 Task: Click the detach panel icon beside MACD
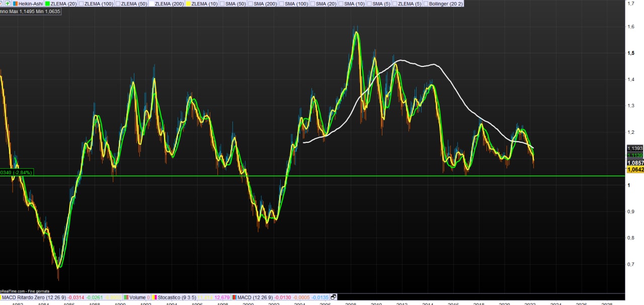(333, 297)
